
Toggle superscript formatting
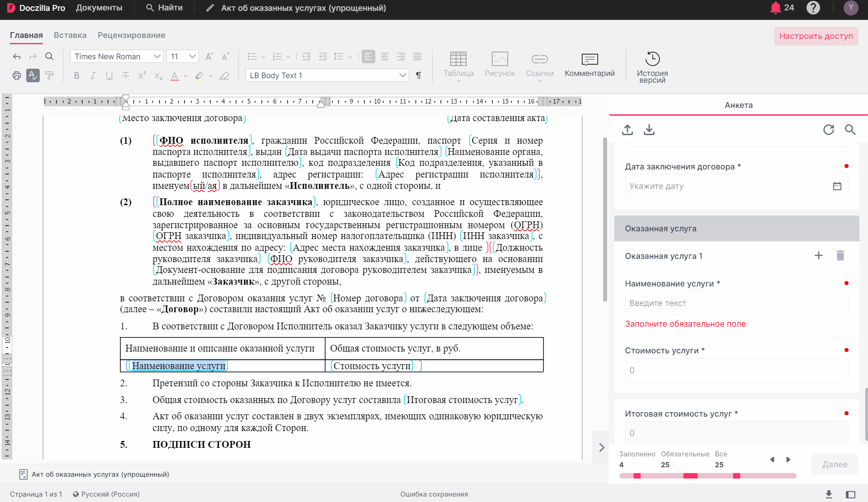[142, 75]
